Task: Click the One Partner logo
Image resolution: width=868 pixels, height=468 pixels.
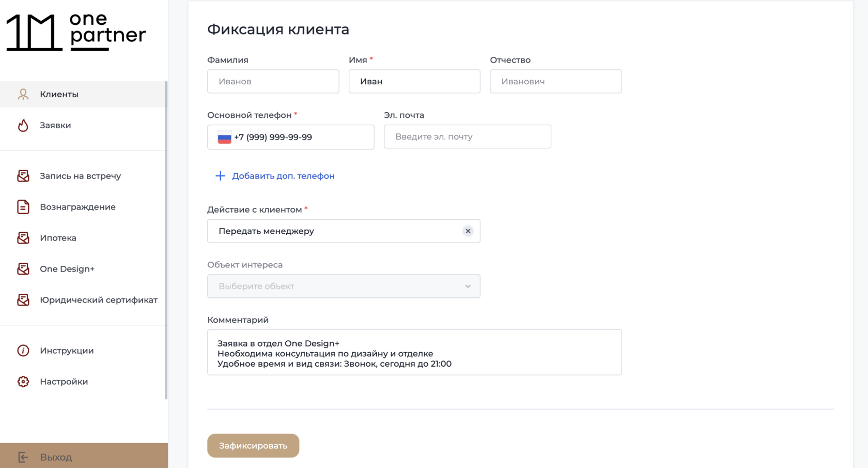Action: (76, 32)
